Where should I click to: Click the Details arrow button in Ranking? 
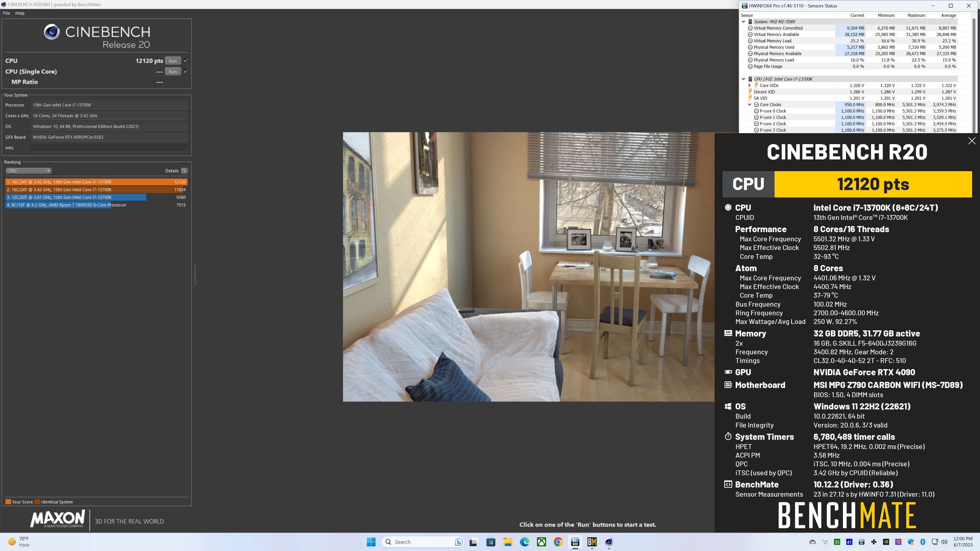coord(185,171)
